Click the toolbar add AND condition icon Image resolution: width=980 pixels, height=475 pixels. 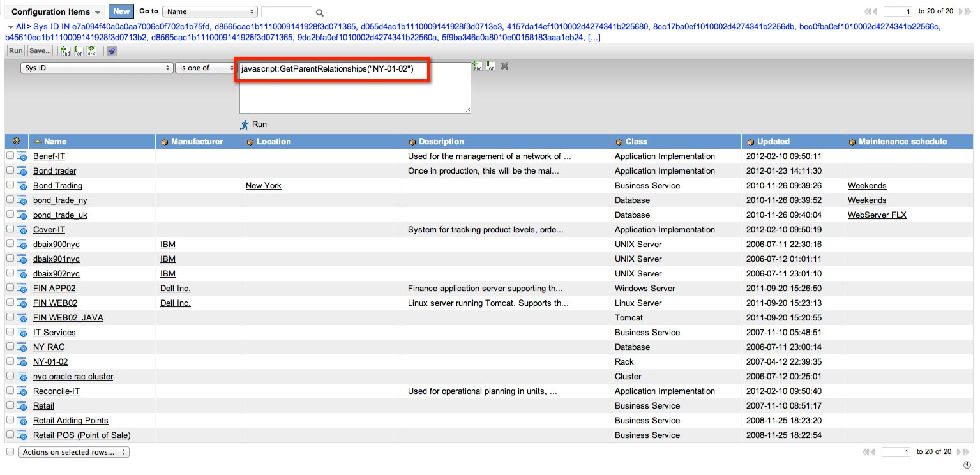tap(64, 50)
